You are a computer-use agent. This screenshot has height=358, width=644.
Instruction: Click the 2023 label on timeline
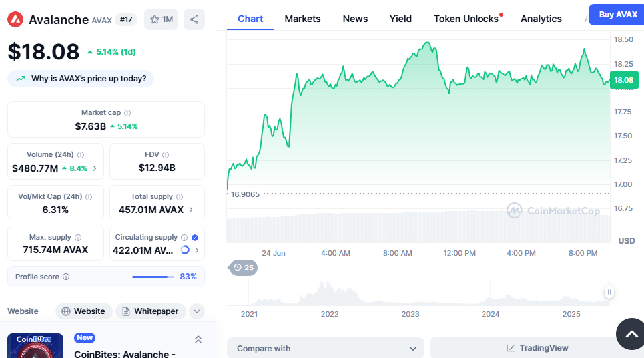pos(410,314)
